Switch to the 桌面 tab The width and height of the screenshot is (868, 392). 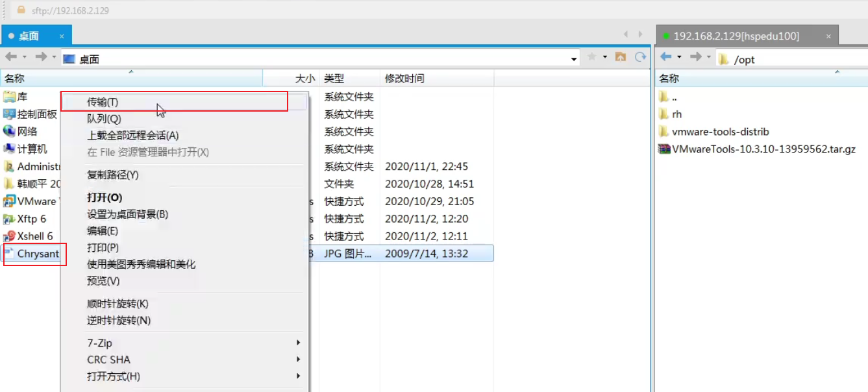click(36, 36)
